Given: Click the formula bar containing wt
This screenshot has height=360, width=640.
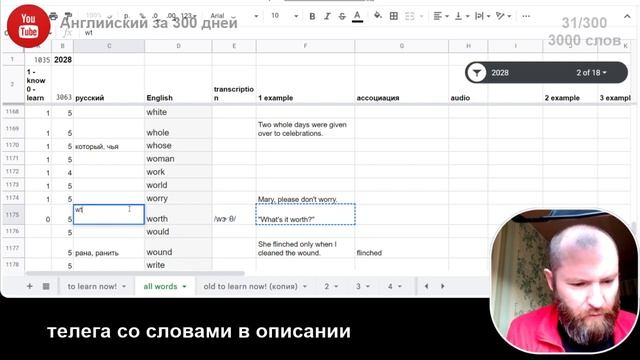Looking at the screenshot, I should (351, 33).
